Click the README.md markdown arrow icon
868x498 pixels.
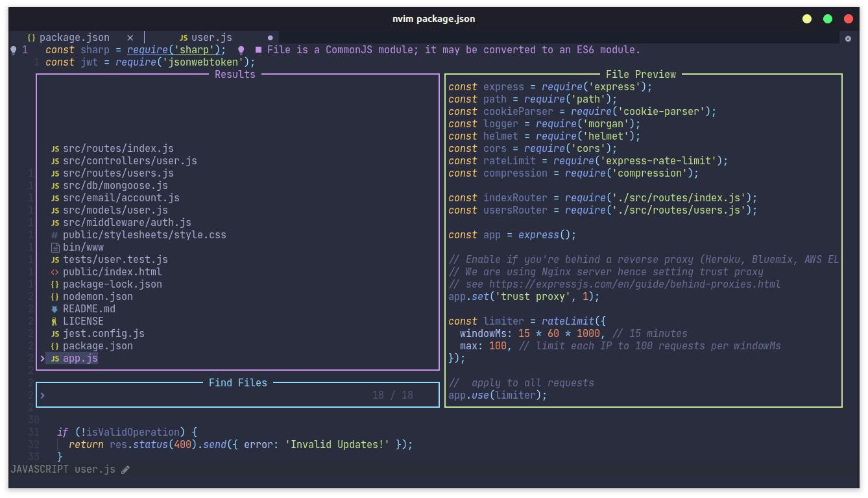(x=55, y=309)
